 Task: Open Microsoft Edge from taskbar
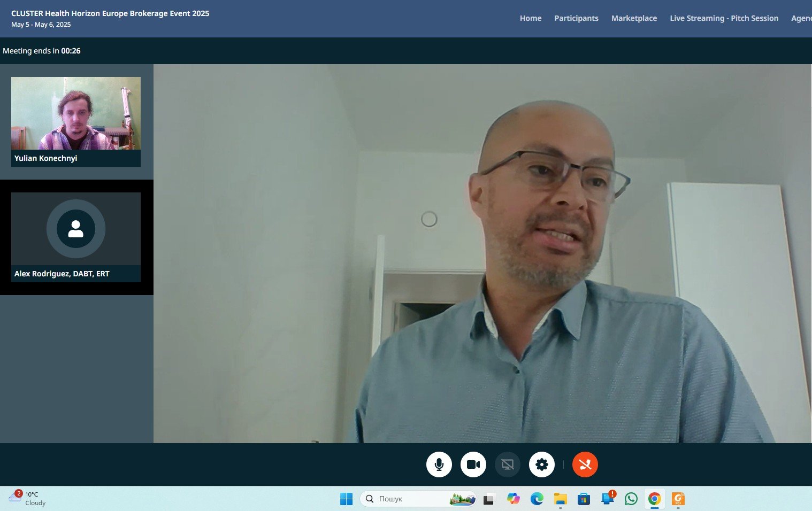click(x=537, y=499)
